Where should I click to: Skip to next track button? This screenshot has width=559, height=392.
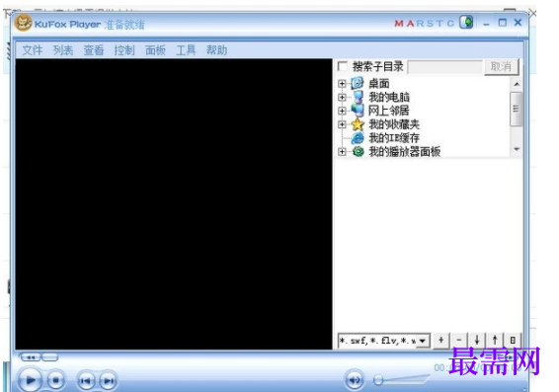coord(108,381)
